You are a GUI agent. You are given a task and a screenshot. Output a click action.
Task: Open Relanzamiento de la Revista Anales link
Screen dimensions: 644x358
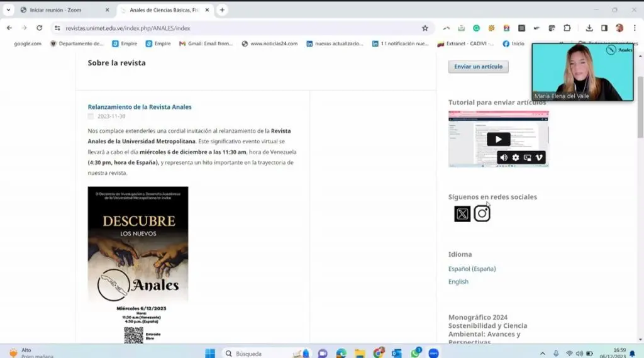point(140,107)
